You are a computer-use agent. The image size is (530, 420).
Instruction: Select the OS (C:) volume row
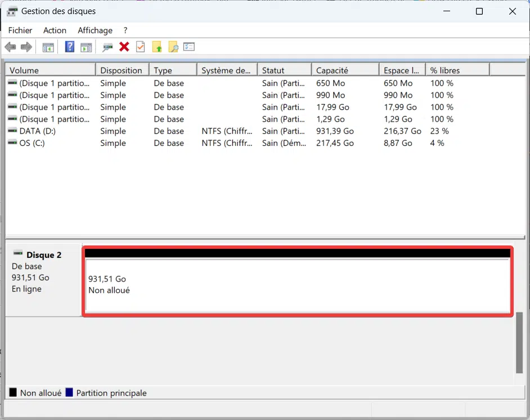pos(32,143)
